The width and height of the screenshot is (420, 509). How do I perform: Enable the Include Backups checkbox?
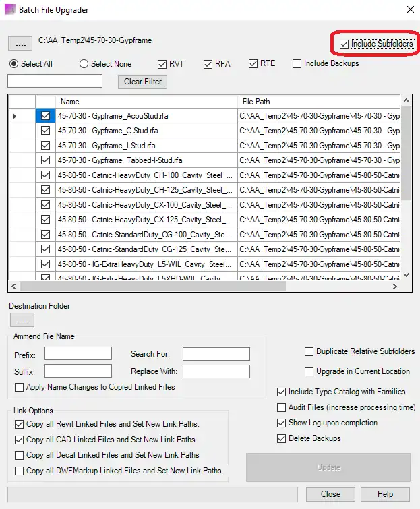[x=297, y=64]
